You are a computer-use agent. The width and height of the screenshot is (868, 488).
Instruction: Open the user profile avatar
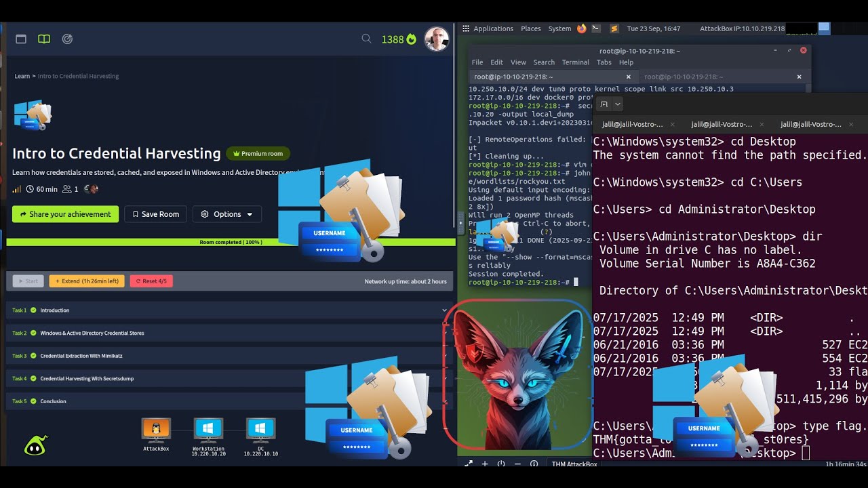(437, 39)
